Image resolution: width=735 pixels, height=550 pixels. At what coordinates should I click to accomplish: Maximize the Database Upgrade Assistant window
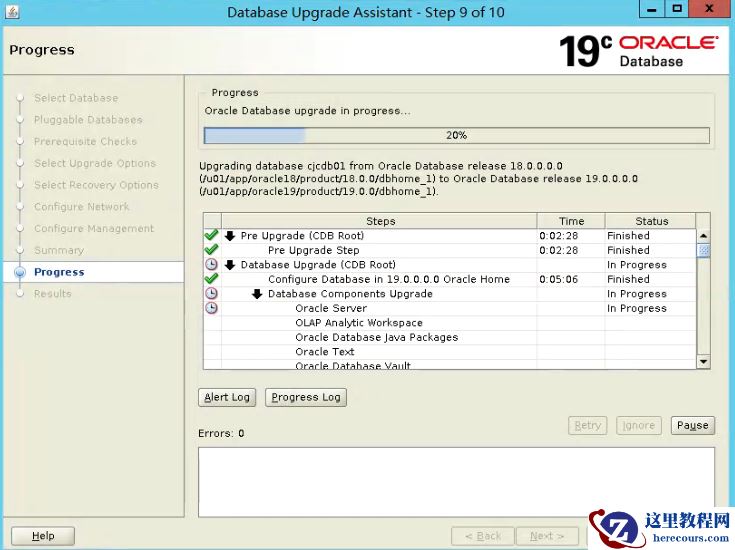[x=677, y=9]
